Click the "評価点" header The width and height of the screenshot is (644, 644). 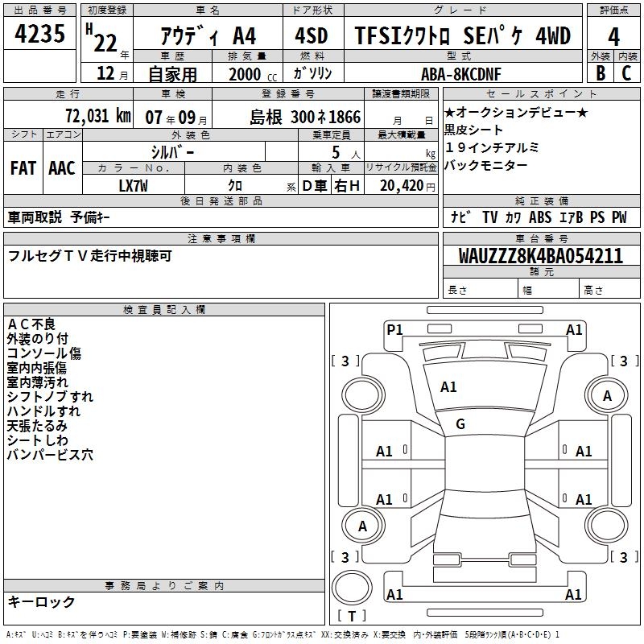[x=614, y=10]
